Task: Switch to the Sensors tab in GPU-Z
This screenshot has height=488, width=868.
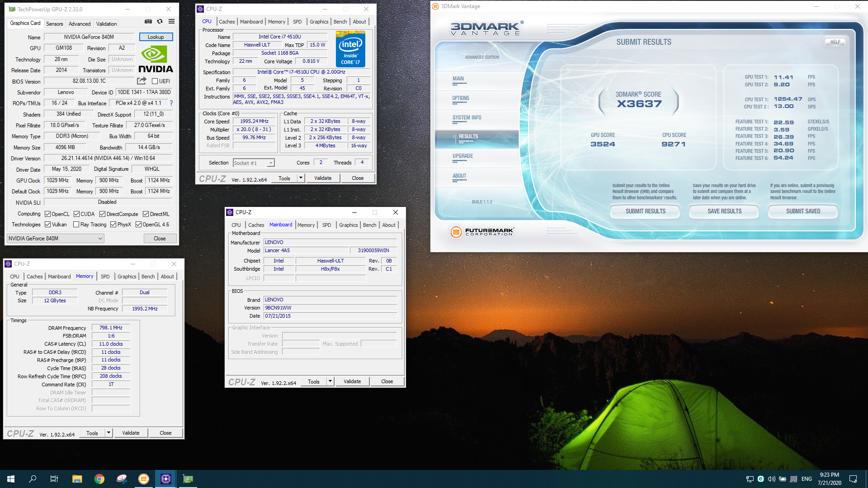Action: [x=55, y=24]
